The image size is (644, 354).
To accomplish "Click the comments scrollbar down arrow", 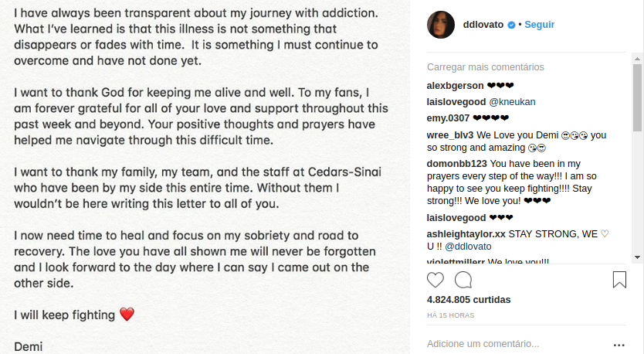I will 638,256.
